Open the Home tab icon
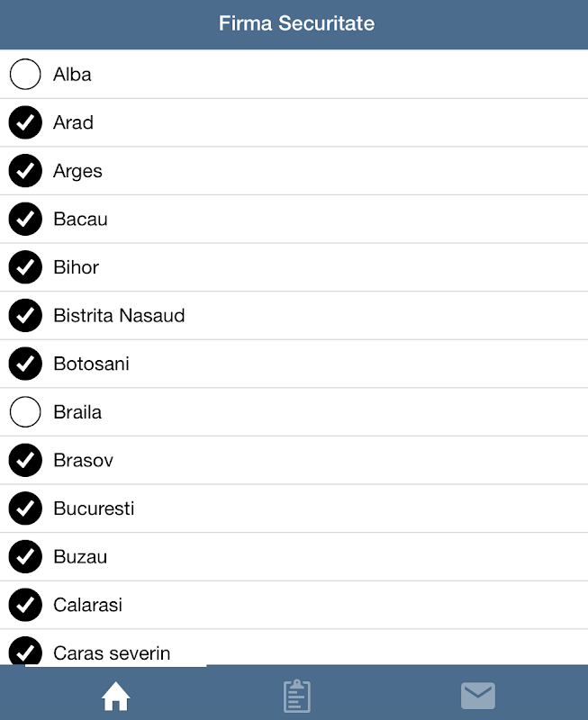 tap(116, 696)
